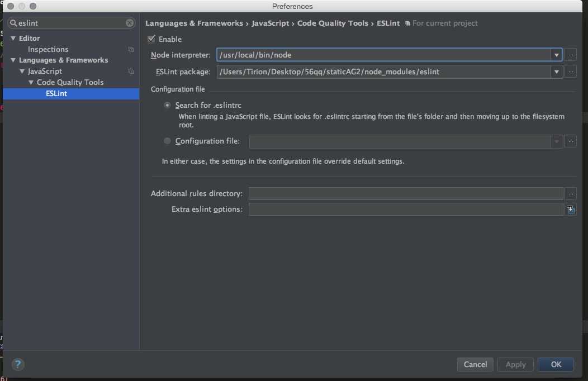The image size is (588, 381).
Task: Click the 'Node interpreter:' label
Action: coord(181,55)
